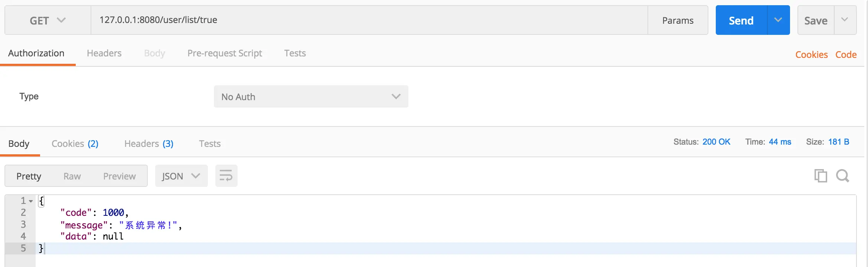Search the response with the magnifier icon
This screenshot has height=267, width=868.
843,176
